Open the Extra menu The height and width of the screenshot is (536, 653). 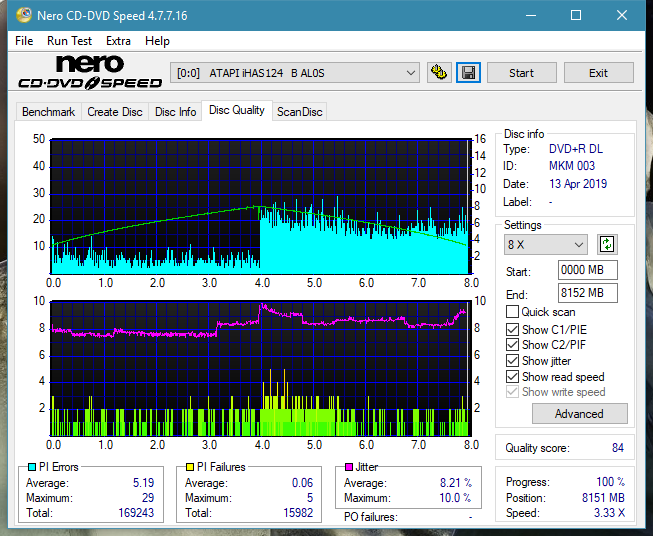tap(118, 41)
